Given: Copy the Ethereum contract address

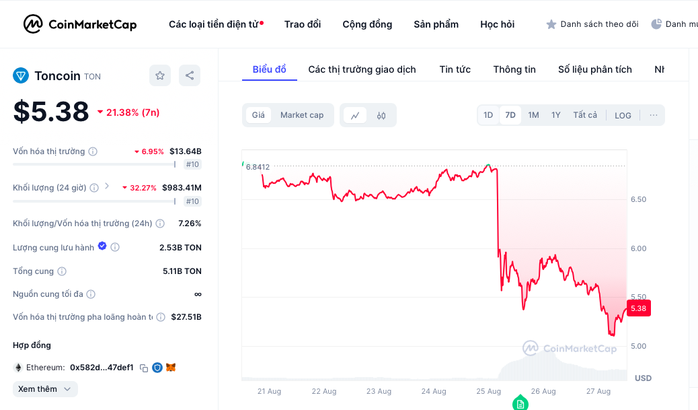Looking at the screenshot, I should pos(144,368).
